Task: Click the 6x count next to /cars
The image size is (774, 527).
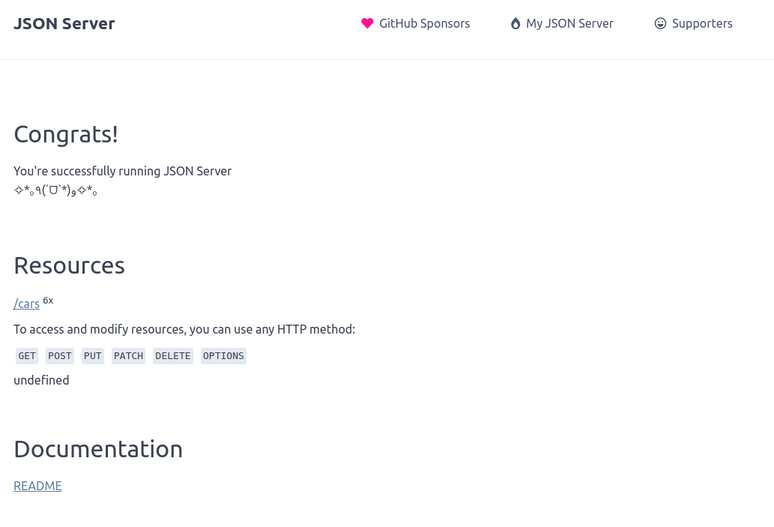Action: (x=48, y=301)
